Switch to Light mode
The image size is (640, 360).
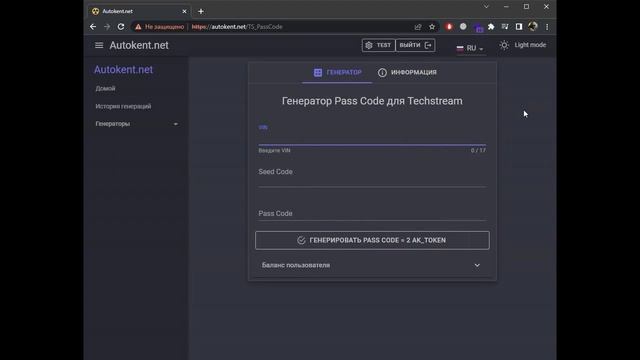[522, 45]
